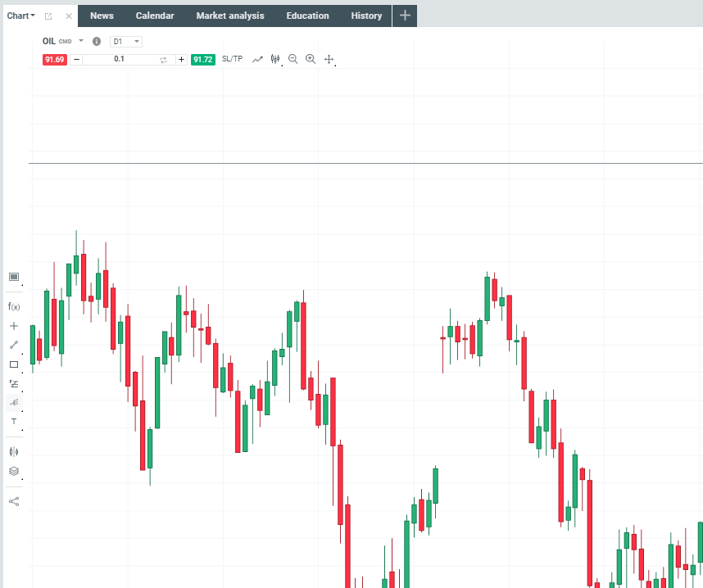Open the Market analysis tab
This screenshot has height=588, width=703.
click(x=230, y=16)
